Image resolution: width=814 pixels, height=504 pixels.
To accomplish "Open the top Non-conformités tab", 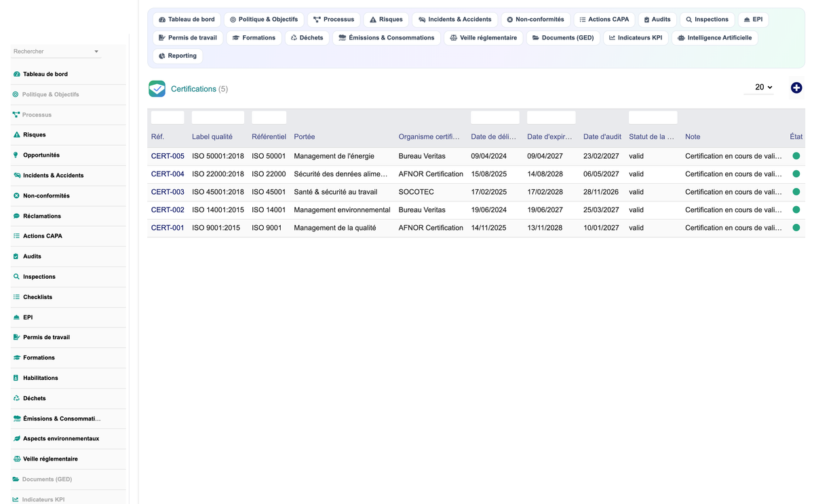I will coord(535,20).
